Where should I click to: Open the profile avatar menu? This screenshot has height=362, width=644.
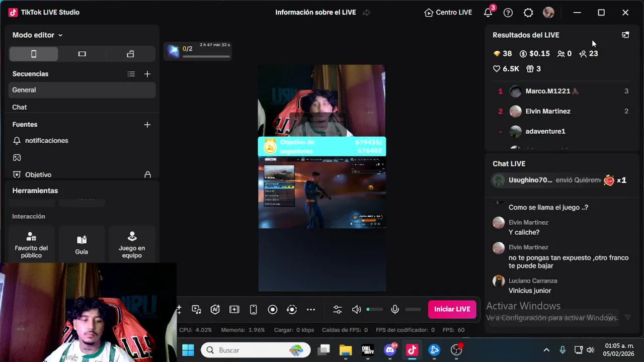click(x=548, y=13)
